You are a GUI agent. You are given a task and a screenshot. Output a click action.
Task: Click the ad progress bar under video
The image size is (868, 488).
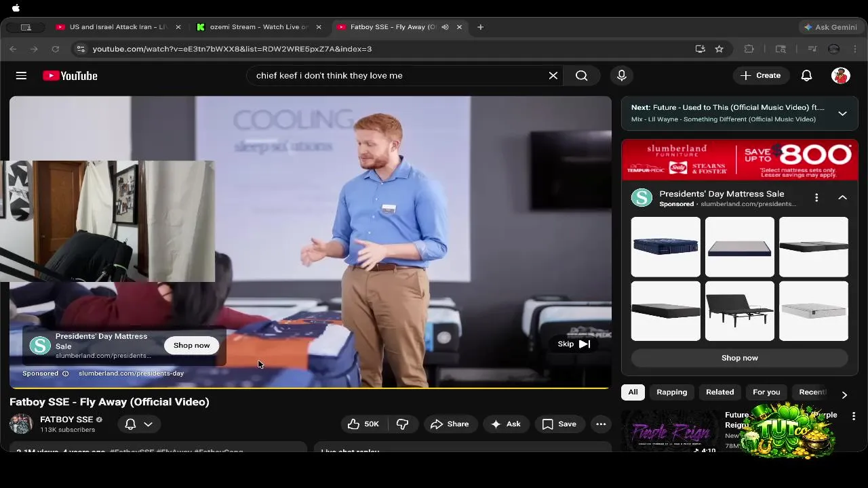pos(311,388)
